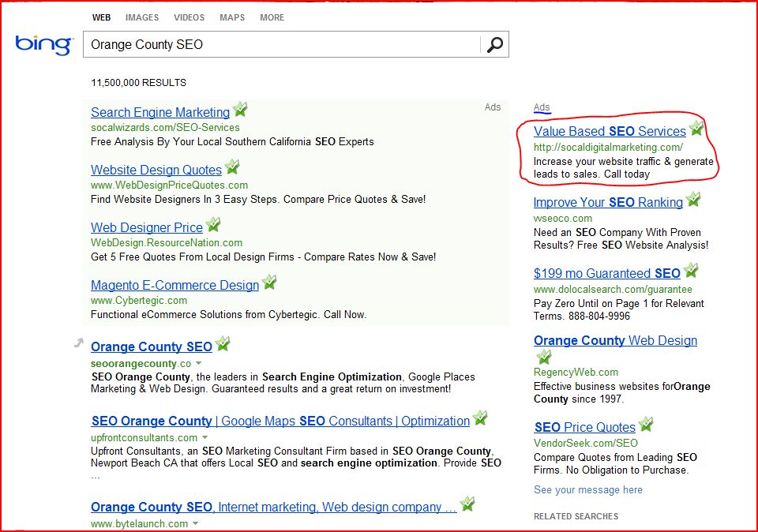Select the WEB tab
758x532 pixels.
[x=102, y=17]
